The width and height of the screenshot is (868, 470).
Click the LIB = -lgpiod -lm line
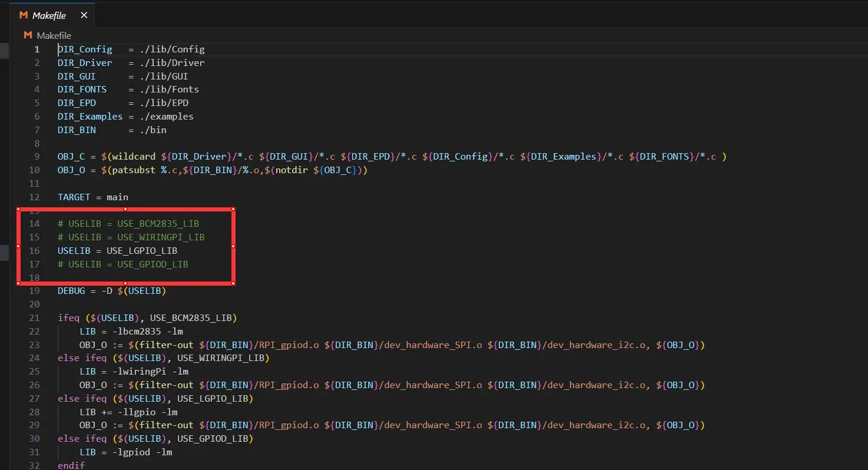[125, 452]
